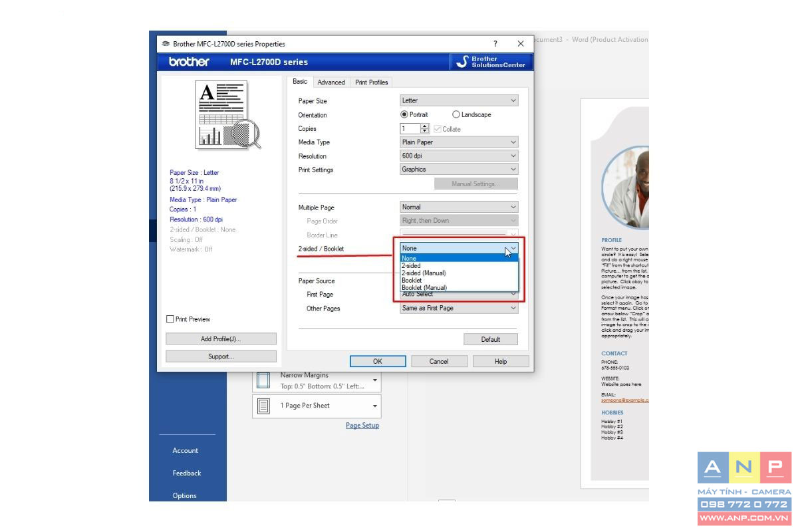Image resolution: width=798 pixels, height=532 pixels.
Task: Click the 'Scaling : Off' summary text
Action: click(186, 239)
